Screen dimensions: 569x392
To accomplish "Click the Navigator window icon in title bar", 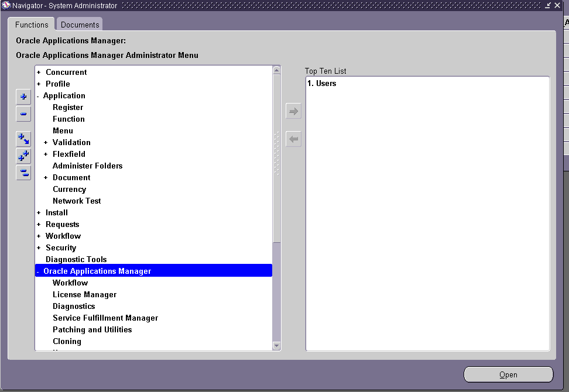I will tap(6, 5).
